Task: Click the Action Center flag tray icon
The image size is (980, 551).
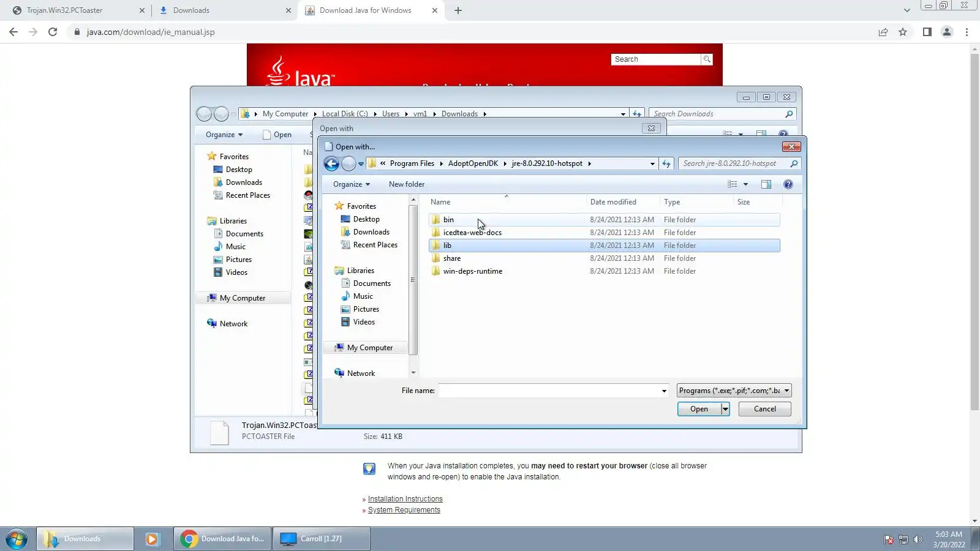Action: click(888, 539)
